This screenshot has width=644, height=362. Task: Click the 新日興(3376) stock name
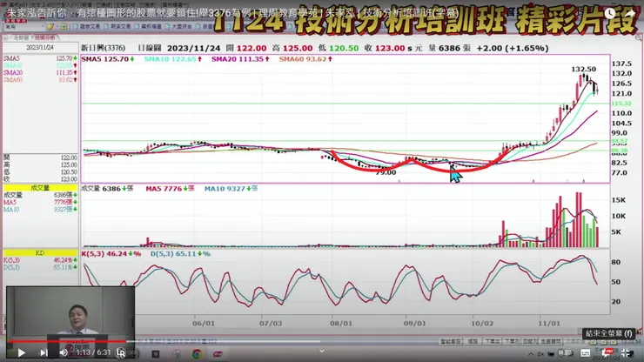pos(103,48)
